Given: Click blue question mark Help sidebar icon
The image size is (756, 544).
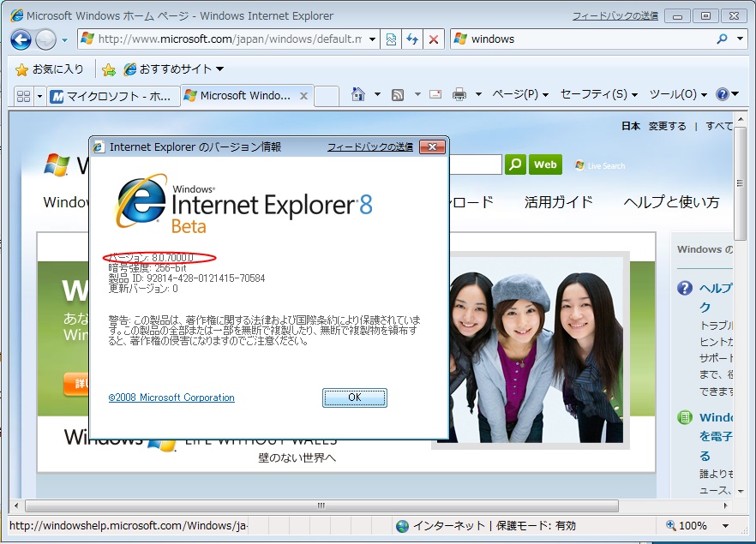Looking at the screenshot, I should tap(685, 288).
